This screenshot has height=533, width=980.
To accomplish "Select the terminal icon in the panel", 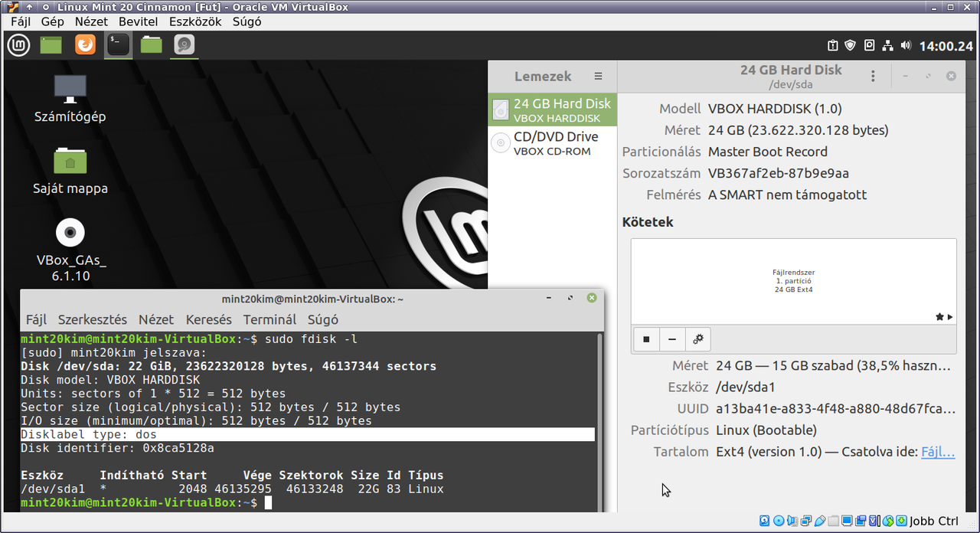I will click(118, 45).
